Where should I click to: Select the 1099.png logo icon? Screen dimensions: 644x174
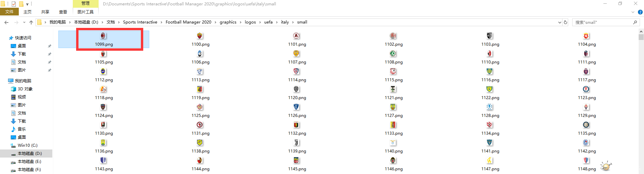point(103,36)
